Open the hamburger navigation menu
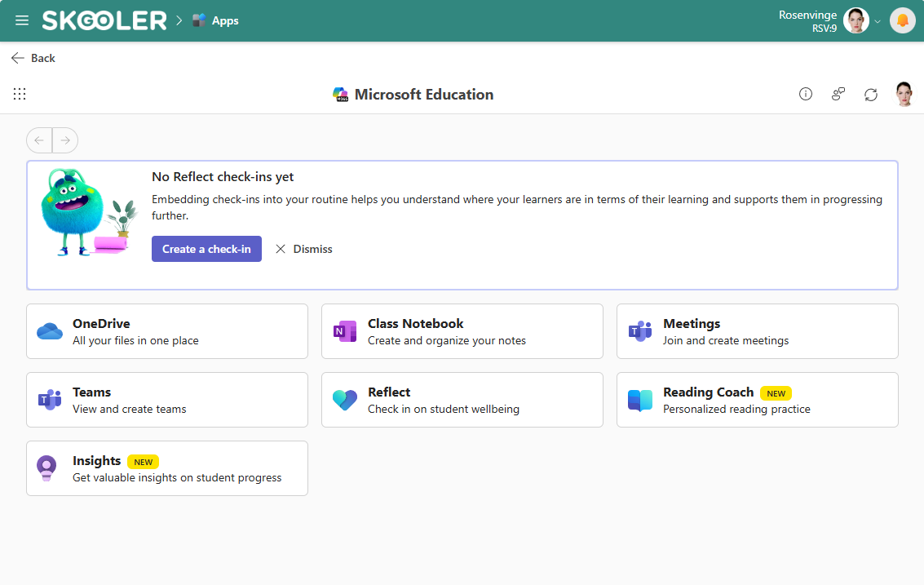Image resolution: width=924 pixels, height=585 pixels. pyautogui.click(x=22, y=20)
